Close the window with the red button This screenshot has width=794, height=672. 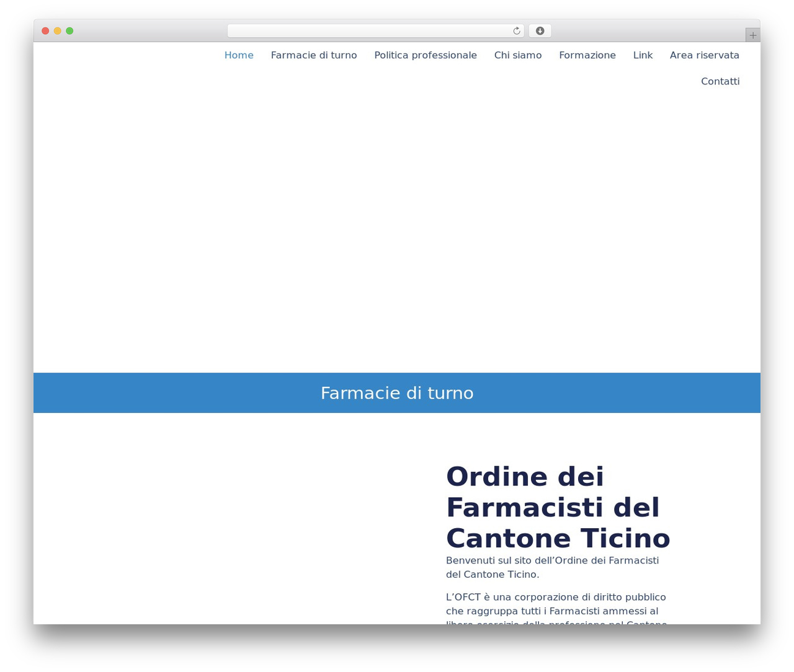[x=45, y=31]
